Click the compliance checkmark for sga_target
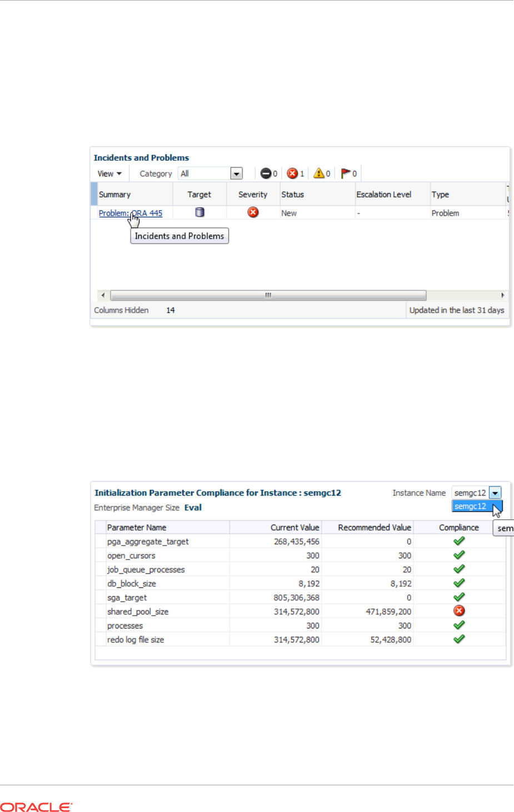This screenshot has width=514, height=812. (x=459, y=597)
